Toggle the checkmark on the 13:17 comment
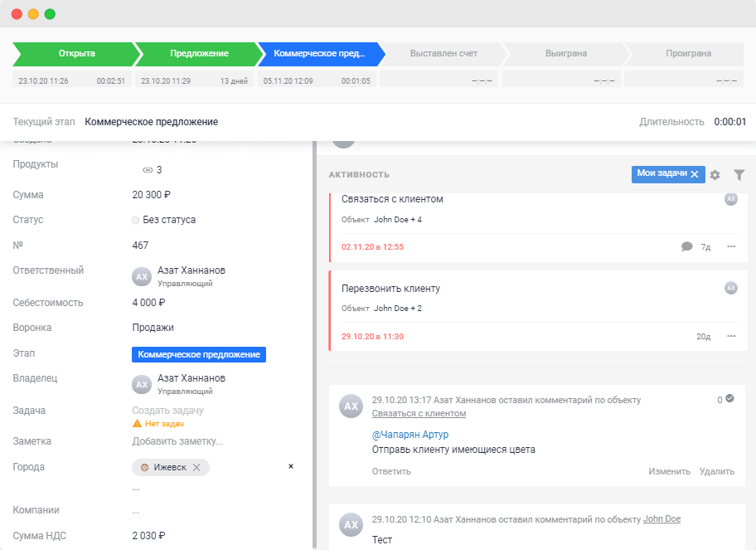Viewport: 756px width, 550px height. (731, 398)
